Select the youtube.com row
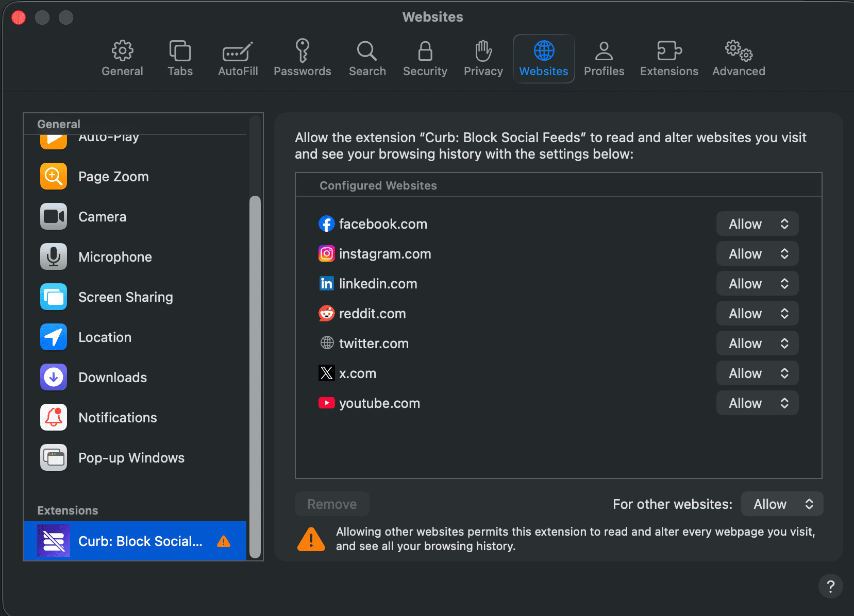This screenshot has width=854, height=616. (x=558, y=403)
